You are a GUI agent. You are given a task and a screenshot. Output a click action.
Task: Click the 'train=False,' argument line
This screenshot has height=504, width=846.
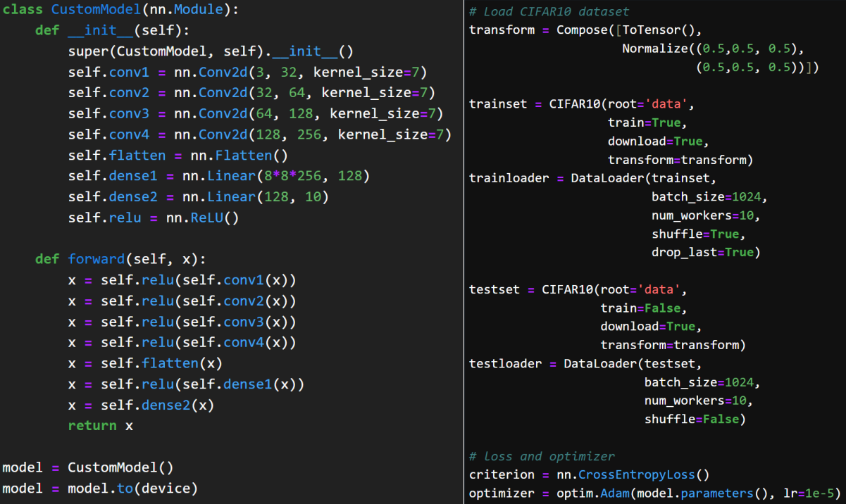click(x=644, y=308)
